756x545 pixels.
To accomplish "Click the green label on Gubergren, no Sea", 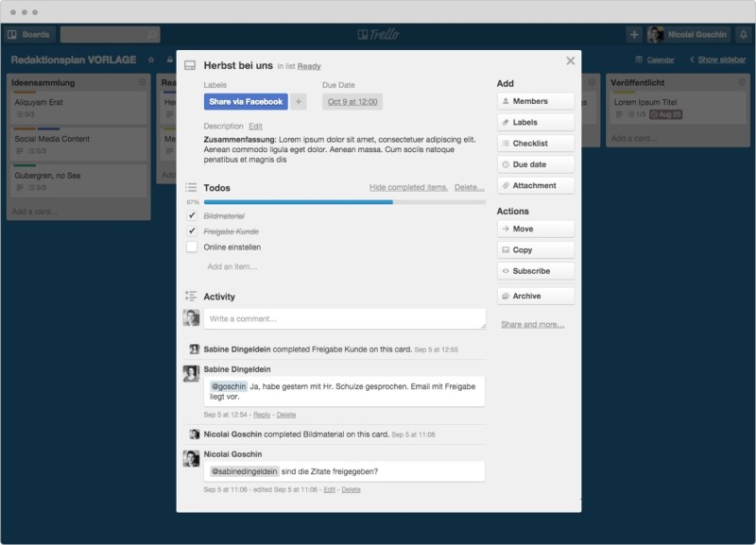I will pyautogui.click(x=25, y=165).
